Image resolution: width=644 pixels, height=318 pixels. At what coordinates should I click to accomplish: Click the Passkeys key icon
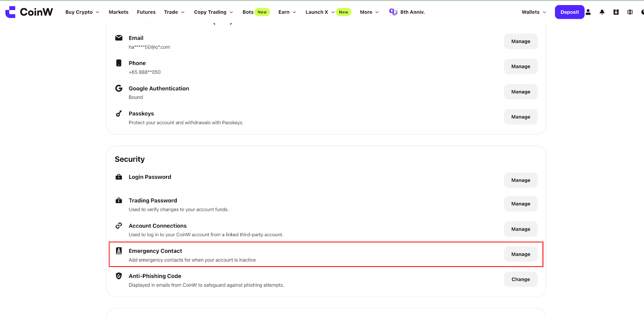pyautogui.click(x=119, y=114)
